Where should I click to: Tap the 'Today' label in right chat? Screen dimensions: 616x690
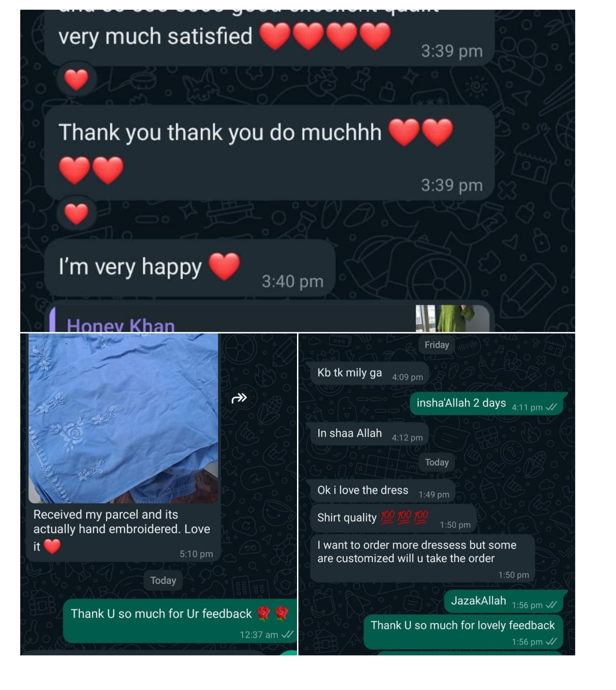[x=437, y=462]
